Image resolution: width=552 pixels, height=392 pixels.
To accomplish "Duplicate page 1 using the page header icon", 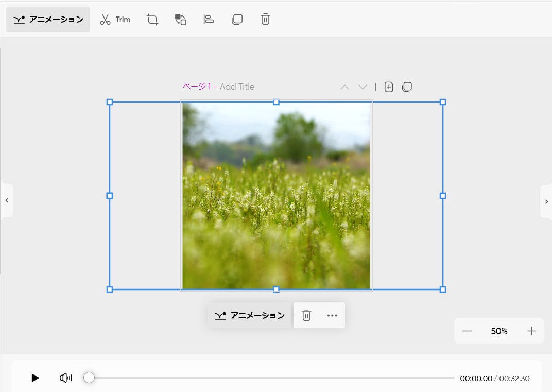I will point(407,87).
